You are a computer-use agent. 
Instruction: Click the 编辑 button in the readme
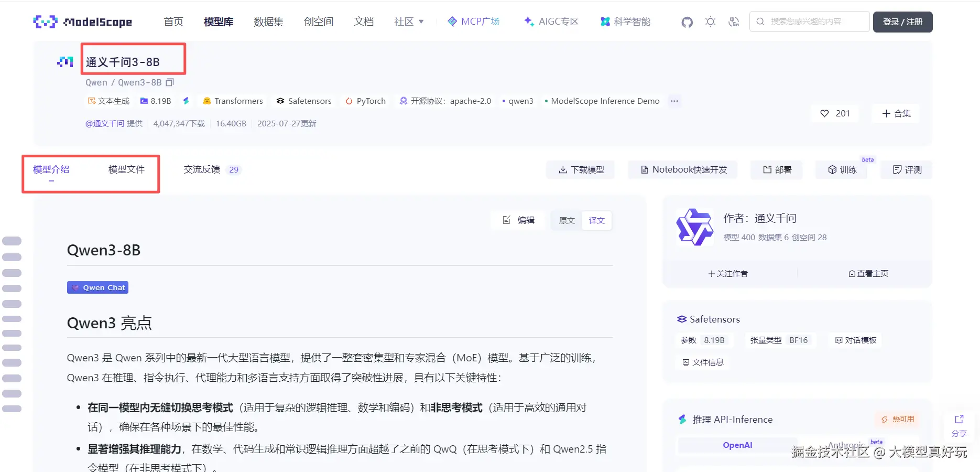coord(518,220)
